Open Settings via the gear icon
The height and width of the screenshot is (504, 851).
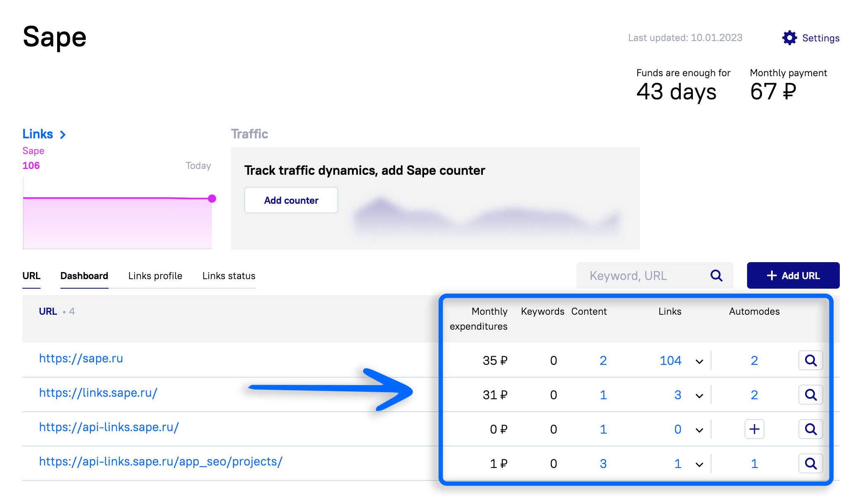point(790,38)
